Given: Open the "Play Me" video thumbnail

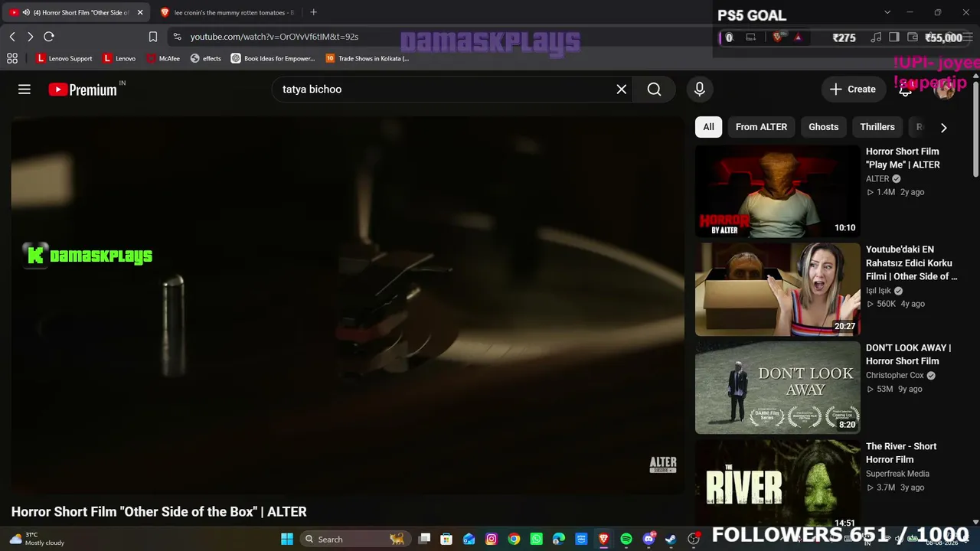Looking at the screenshot, I should [778, 191].
